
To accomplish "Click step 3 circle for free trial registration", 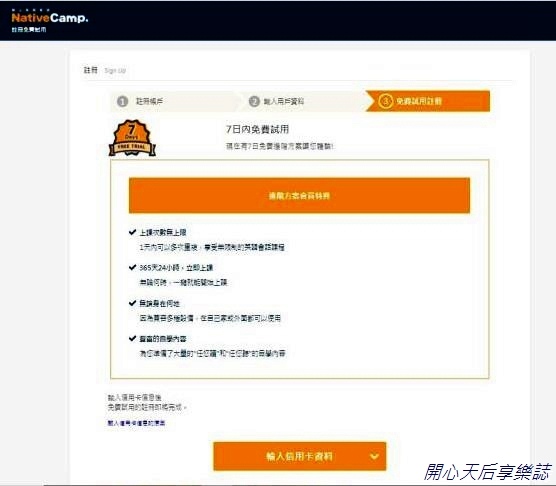I will click(x=385, y=101).
